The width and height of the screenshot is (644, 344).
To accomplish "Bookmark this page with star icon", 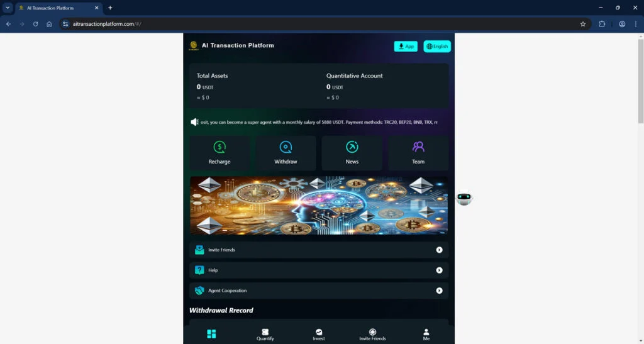I will (x=583, y=24).
